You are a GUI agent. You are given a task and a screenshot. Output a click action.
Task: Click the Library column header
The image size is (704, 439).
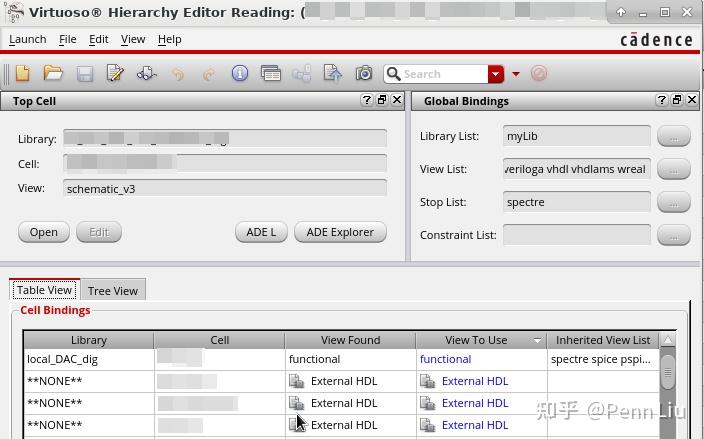click(x=88, y=340)
